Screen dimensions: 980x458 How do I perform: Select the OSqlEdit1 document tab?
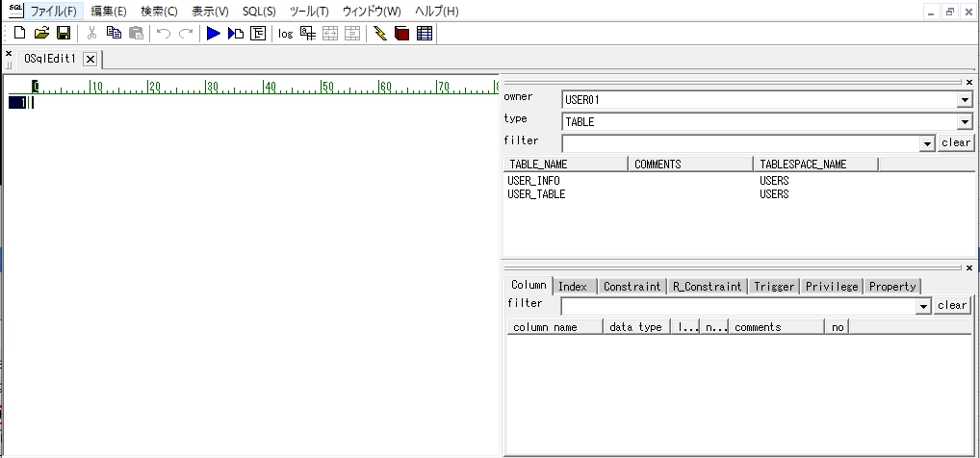coord(50,59)
